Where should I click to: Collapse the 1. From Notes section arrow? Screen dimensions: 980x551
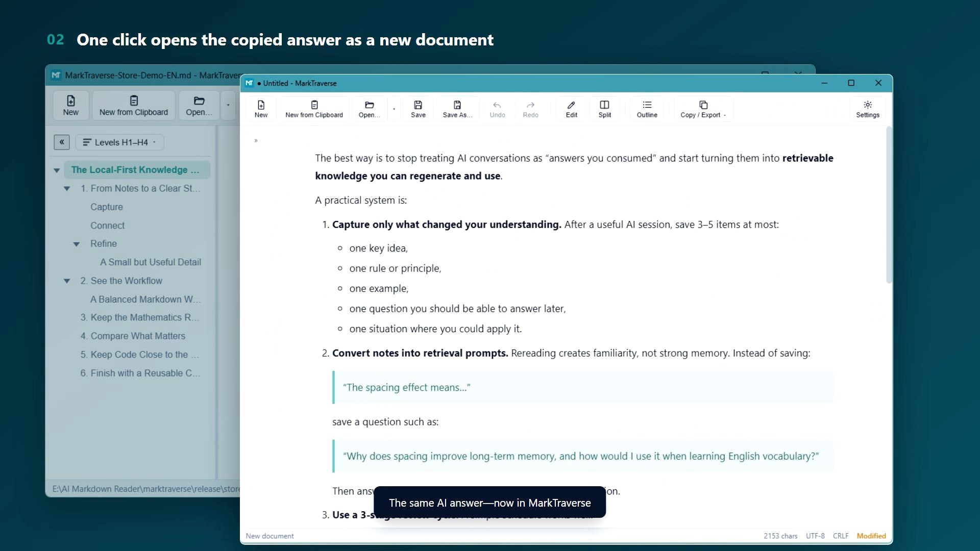click(67, 188)
